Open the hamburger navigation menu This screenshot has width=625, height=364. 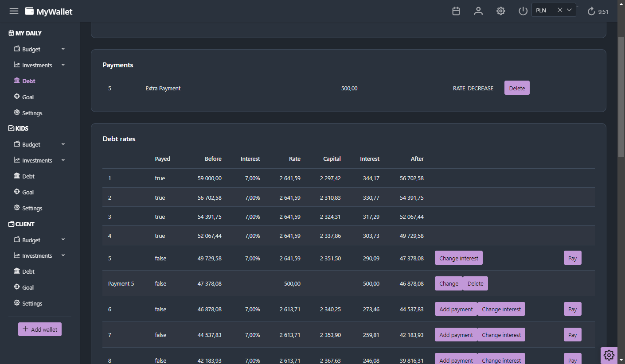click(14, 11)
